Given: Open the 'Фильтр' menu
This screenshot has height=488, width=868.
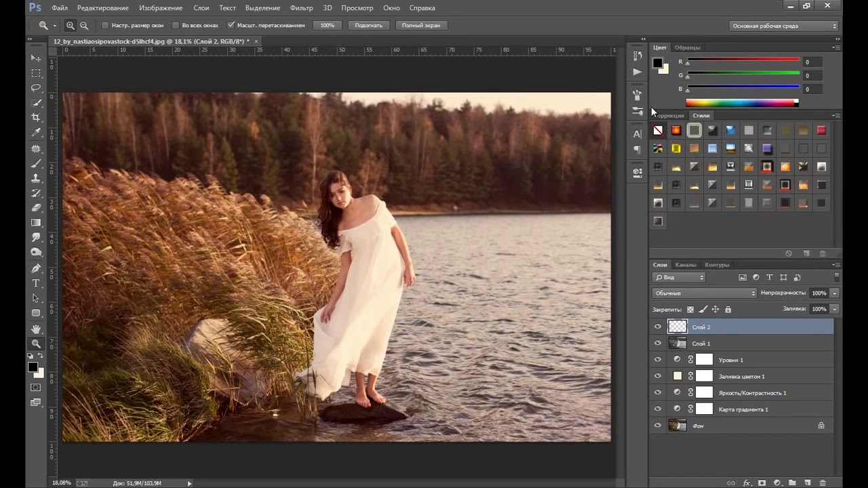Looking at the screenshot, I should 301,8.
